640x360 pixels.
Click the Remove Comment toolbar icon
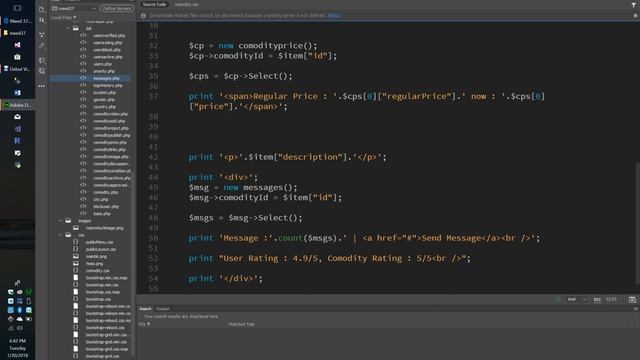[42, 71]
